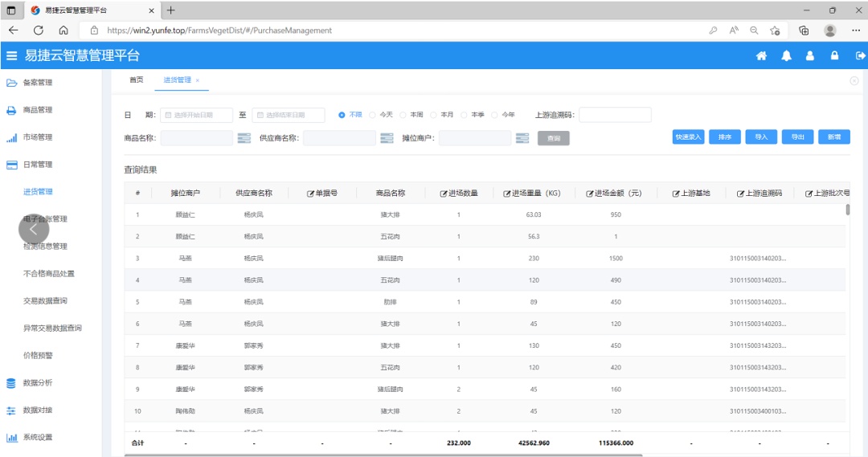Image resolution: width=868 pixels, height=457 pixels.
Task: Open list picker icon beside 供应商名称 field
Action: (387, 138)
